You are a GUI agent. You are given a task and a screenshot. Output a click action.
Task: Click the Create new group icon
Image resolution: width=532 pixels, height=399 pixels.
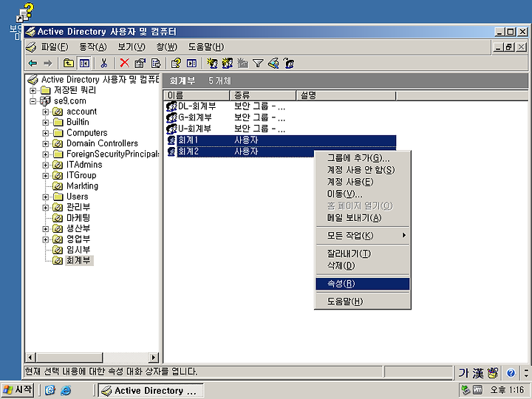tap(228, 63)
